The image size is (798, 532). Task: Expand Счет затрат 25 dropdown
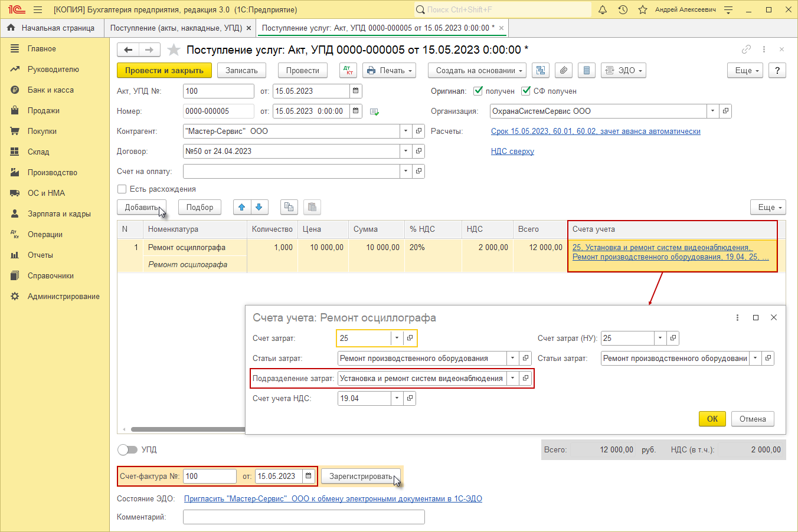[397, 338]
